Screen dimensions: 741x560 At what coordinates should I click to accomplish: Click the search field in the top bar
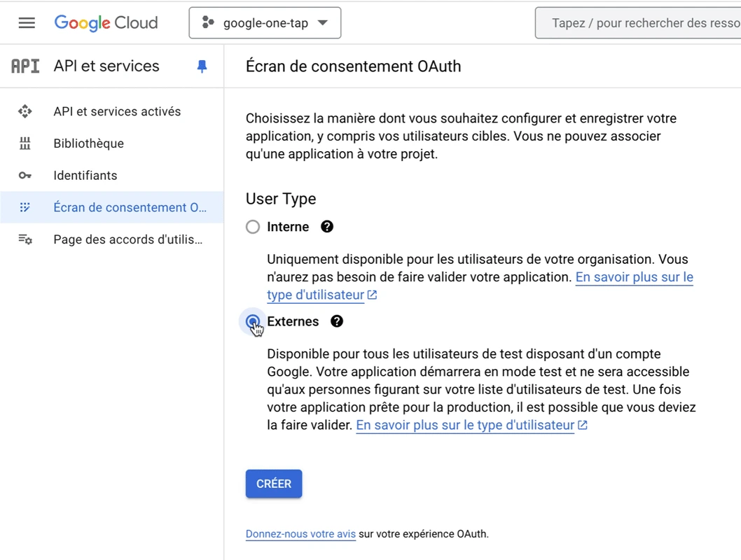[x=637, y=22]
